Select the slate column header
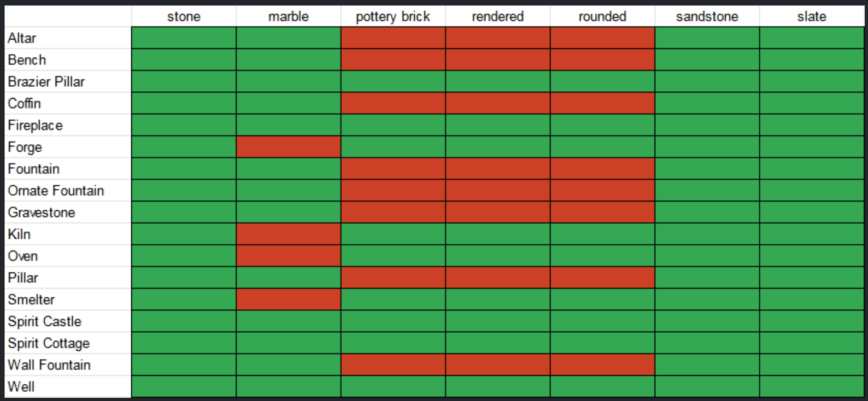 click(x=811, y=17)
